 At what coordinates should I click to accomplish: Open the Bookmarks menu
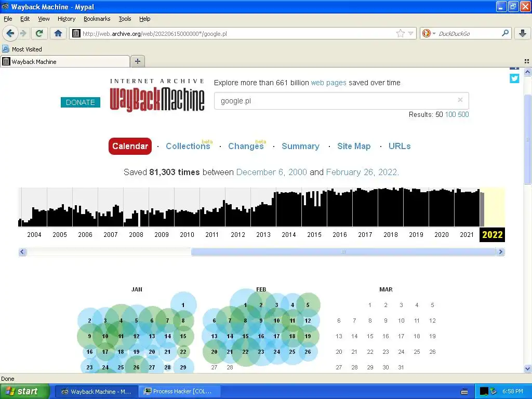coord(97,19)
